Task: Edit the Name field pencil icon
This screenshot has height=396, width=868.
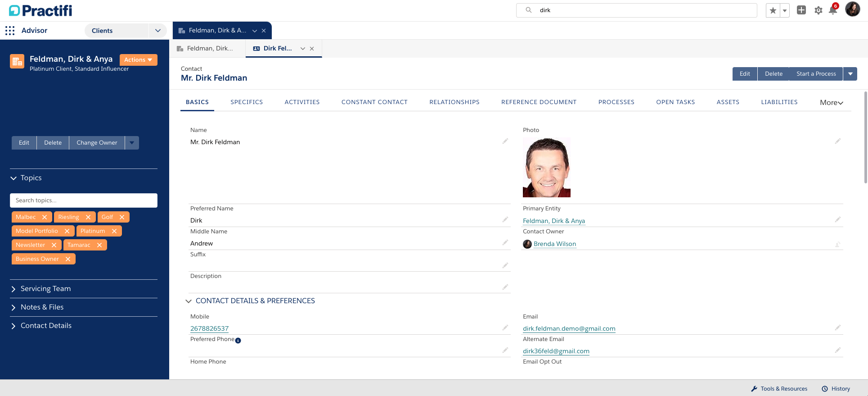Action: pos(505,141)
